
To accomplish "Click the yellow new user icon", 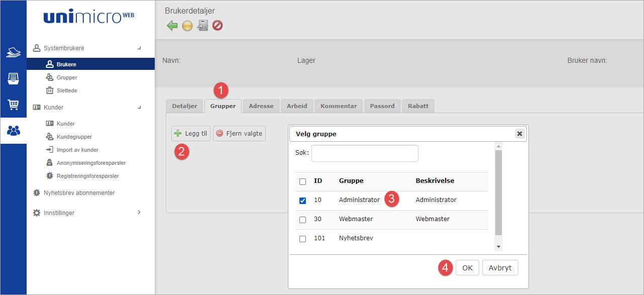I will (x=187, y=26).
